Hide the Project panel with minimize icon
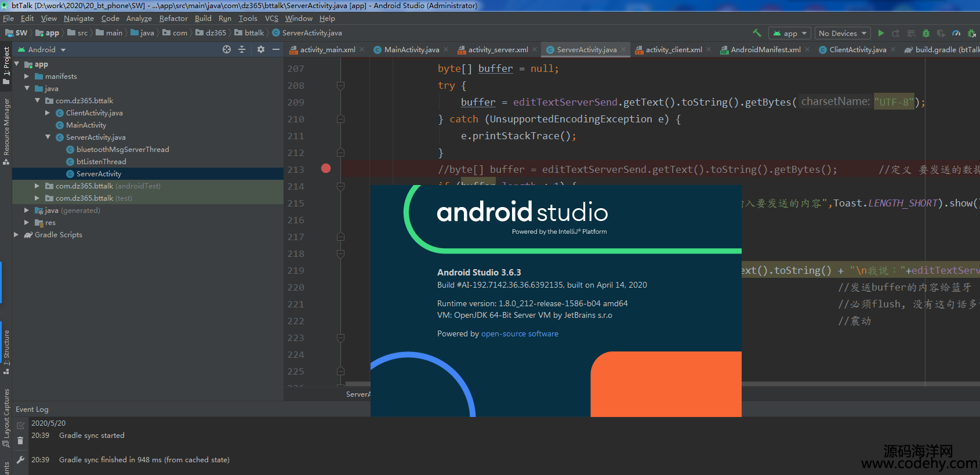 276,49
